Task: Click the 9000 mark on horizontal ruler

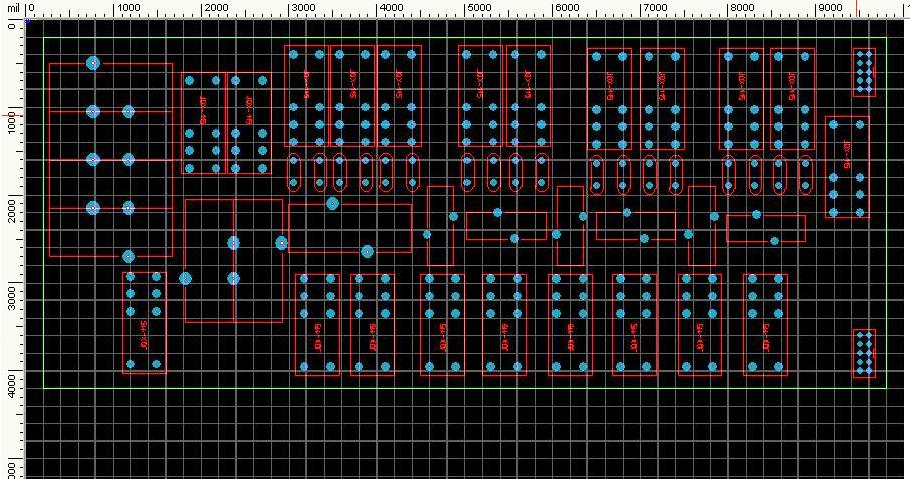Action: click(828, 8)
